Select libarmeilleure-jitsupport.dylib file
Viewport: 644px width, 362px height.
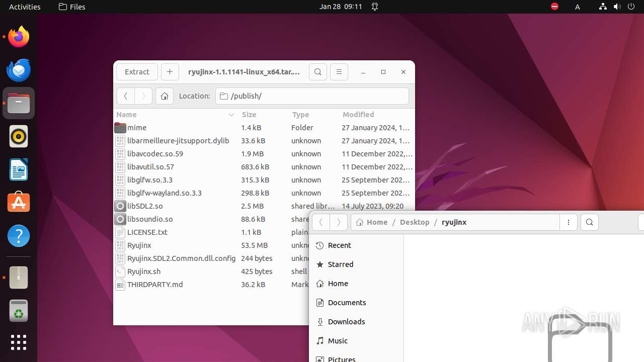(x=264, y=141)
